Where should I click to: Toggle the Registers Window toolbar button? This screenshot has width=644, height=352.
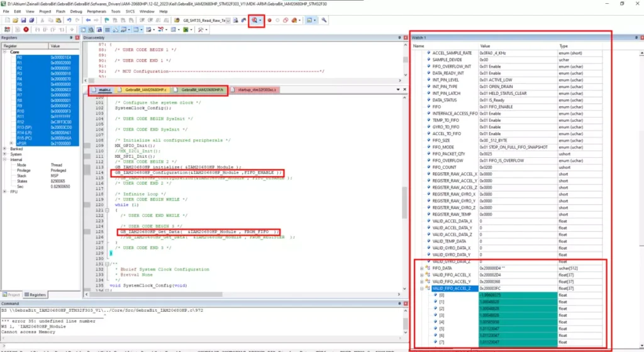point(107,30)
